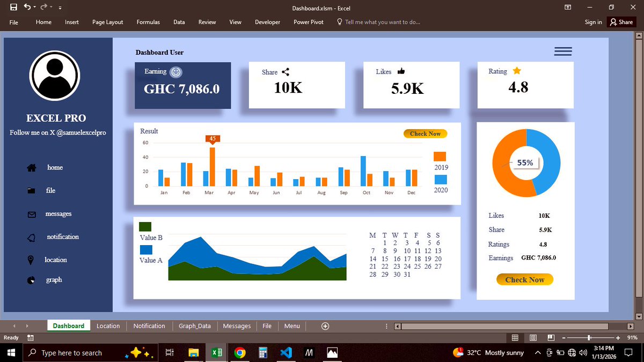
Task: Open Visual Studio Code from taskbar
Action: coord(286,353)
